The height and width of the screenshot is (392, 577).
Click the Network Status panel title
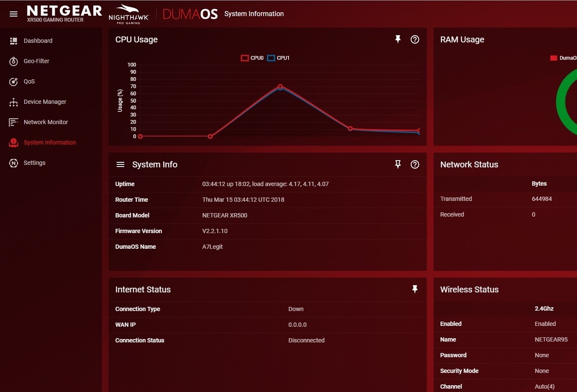pyautogui.click(x=469, y=164)
